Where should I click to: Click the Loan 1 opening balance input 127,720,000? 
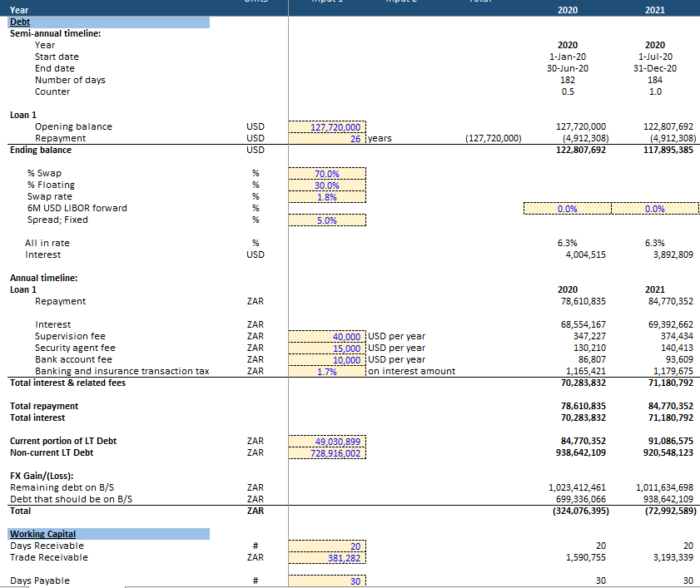coord(327,127)
